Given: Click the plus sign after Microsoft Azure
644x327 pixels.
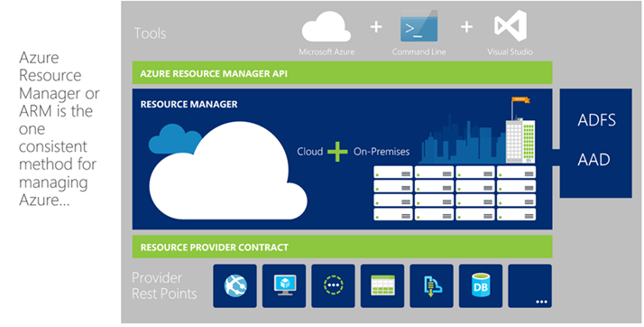Looking at the screenshot, I should [x=376, y=27].
